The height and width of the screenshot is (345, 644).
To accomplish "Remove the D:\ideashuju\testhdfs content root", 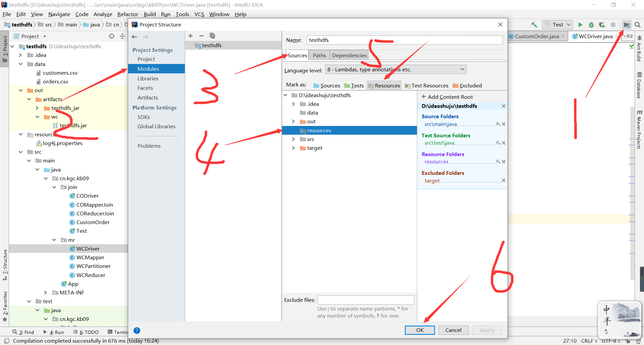I will coord(503,106).
